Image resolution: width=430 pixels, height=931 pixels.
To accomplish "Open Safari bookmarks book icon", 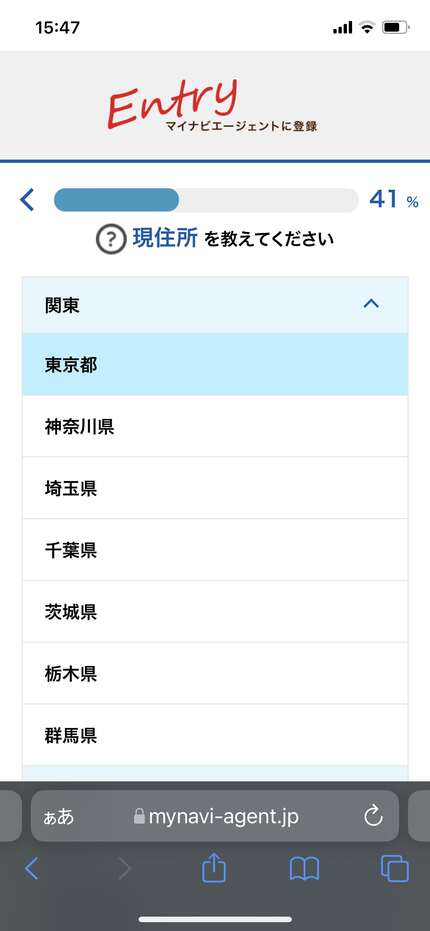I will coord(305,870).
